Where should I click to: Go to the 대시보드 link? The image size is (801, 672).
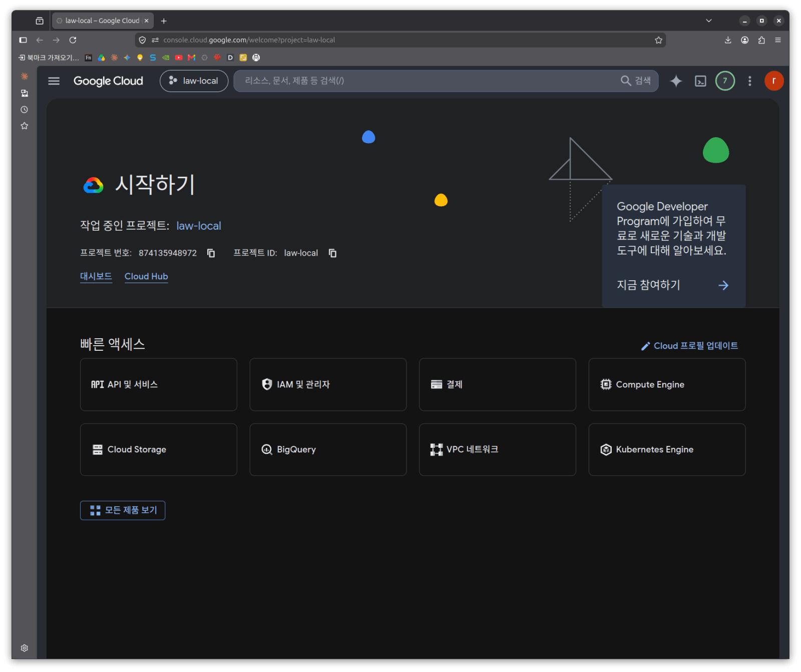pyautogui.click(x=96, y=276)
